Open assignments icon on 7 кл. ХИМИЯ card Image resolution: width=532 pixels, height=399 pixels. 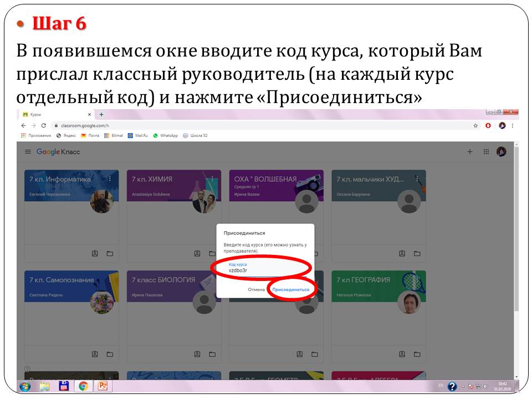197,253
